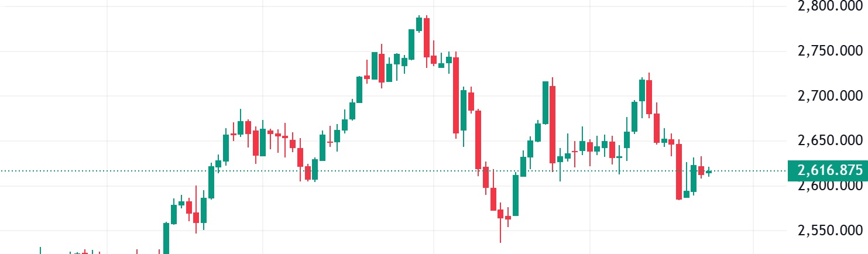Click green candle on left crossing the price line
The width and height of the screenshot is (868, 254).
pos(211,182)
